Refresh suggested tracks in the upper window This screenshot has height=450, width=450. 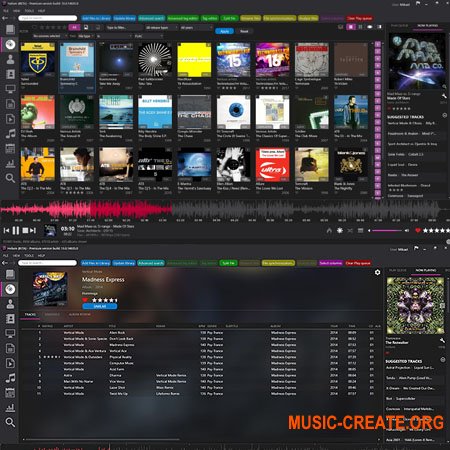tap(444, 115)
